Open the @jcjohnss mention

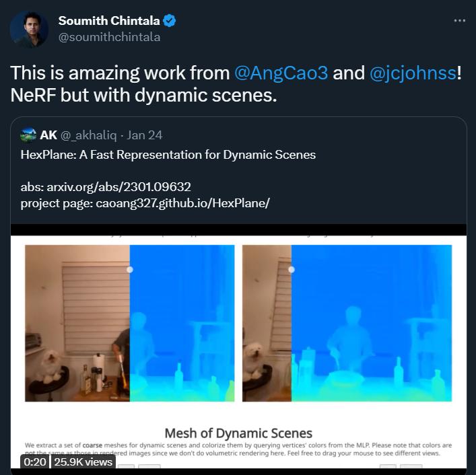413,73
